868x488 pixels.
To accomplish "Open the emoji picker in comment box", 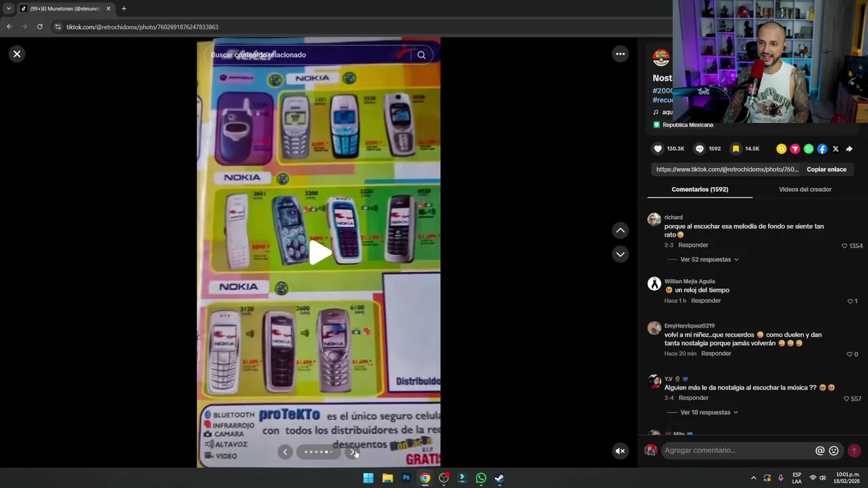I will click(834, 451).
